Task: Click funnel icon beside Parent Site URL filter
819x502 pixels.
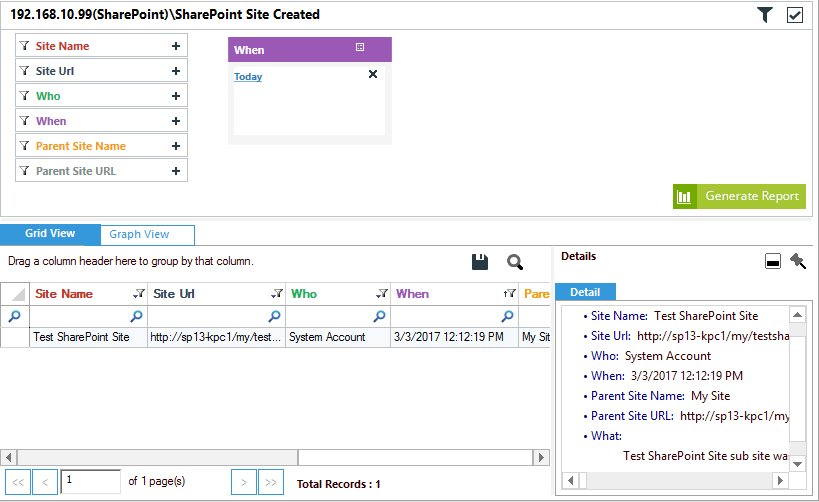Action: 24,170
